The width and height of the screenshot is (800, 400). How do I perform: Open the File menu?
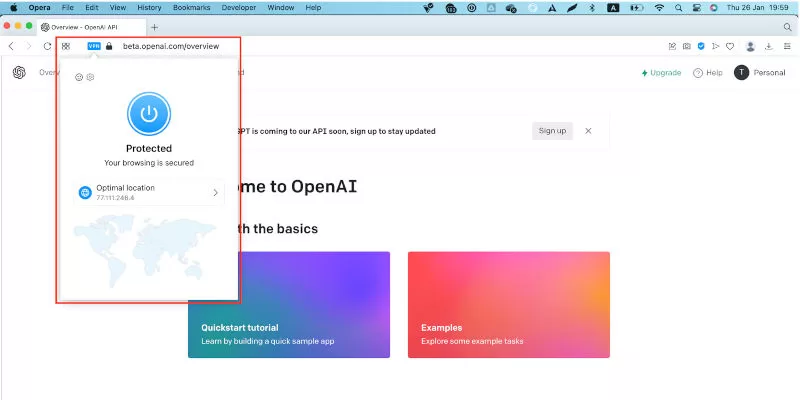[67, 8]
